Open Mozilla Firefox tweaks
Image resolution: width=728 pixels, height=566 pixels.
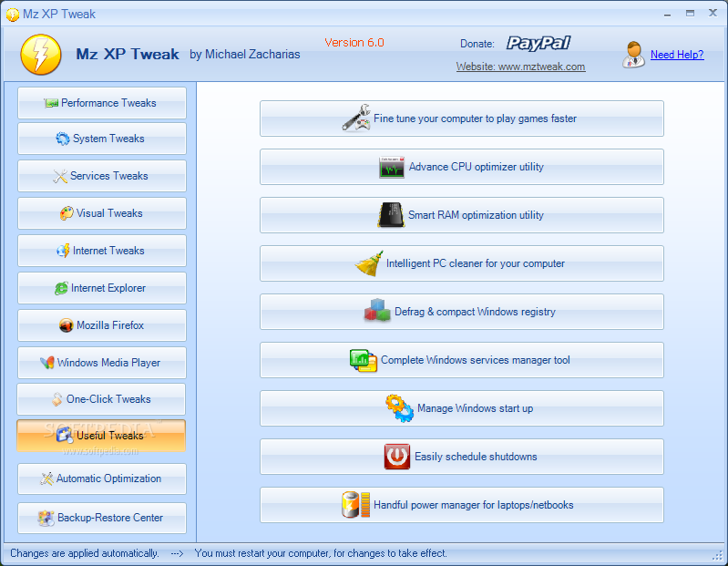tap(102, 325)
